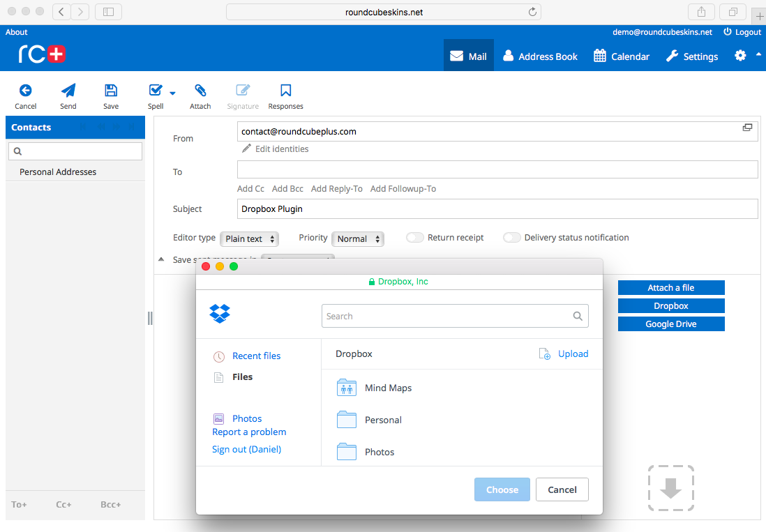The width and height of the screenshot is (766, 532).
Task: Switch to the Mail tab
Action: click(469, 55)
